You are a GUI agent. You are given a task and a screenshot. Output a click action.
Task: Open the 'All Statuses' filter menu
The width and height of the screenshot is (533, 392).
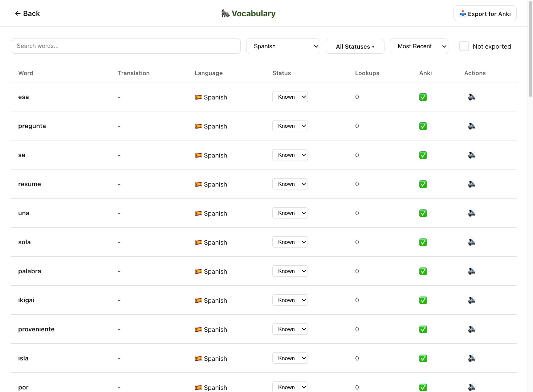click(x=355, y=46)
